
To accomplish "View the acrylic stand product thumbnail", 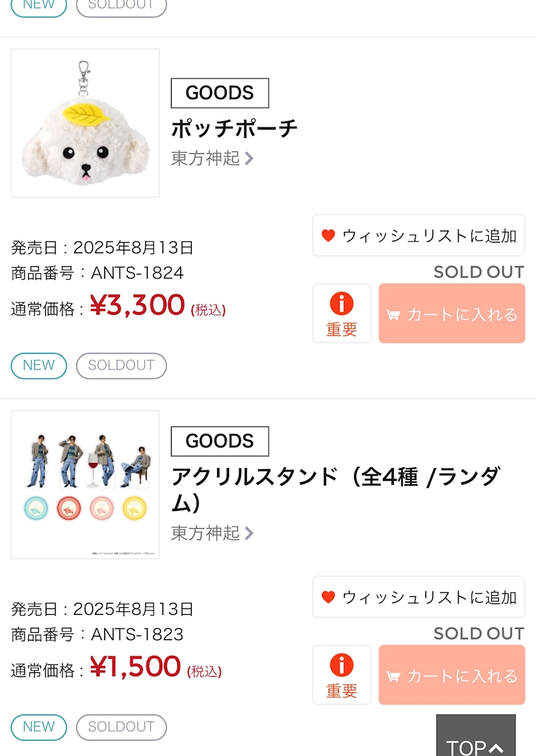I will tap(86, 485).
